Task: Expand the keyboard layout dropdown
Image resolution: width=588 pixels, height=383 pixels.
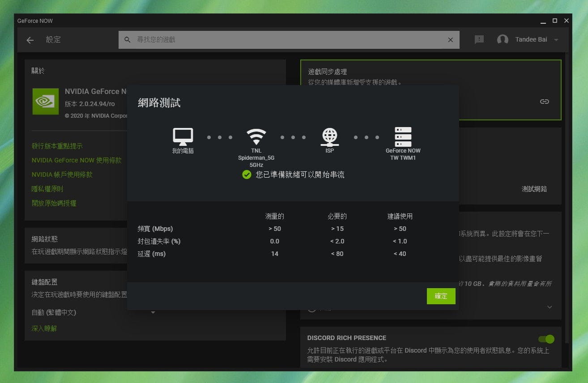Action: (x=153, y=312)
